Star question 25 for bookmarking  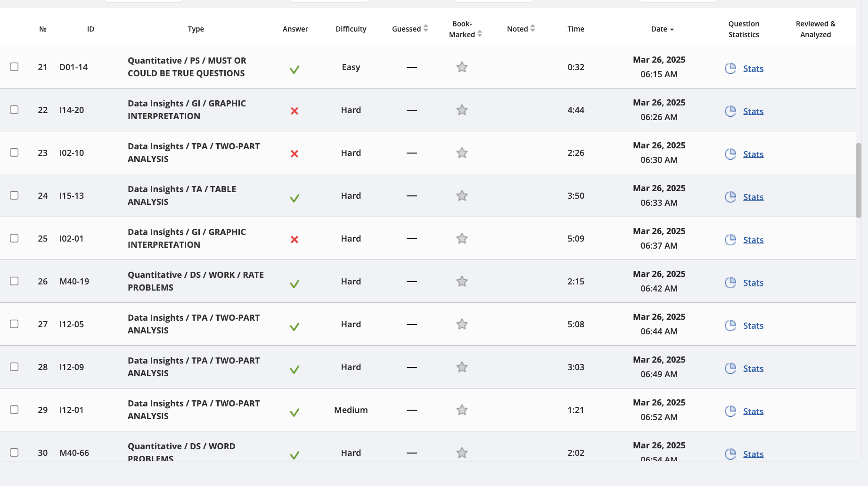point(462,238)
